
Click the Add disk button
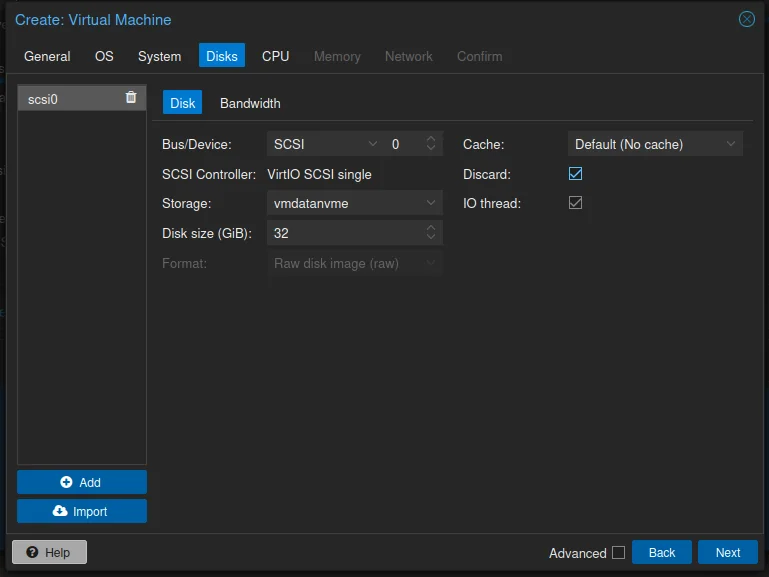82,482
